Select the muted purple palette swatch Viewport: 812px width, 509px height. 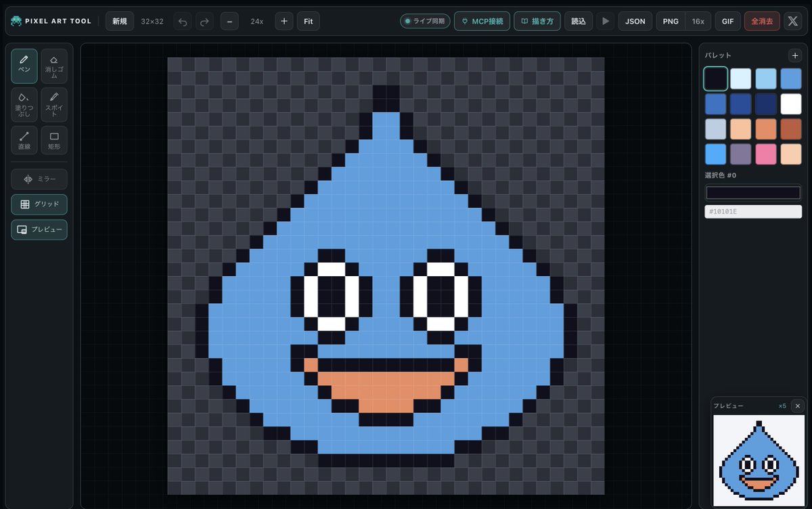(741, 154)
